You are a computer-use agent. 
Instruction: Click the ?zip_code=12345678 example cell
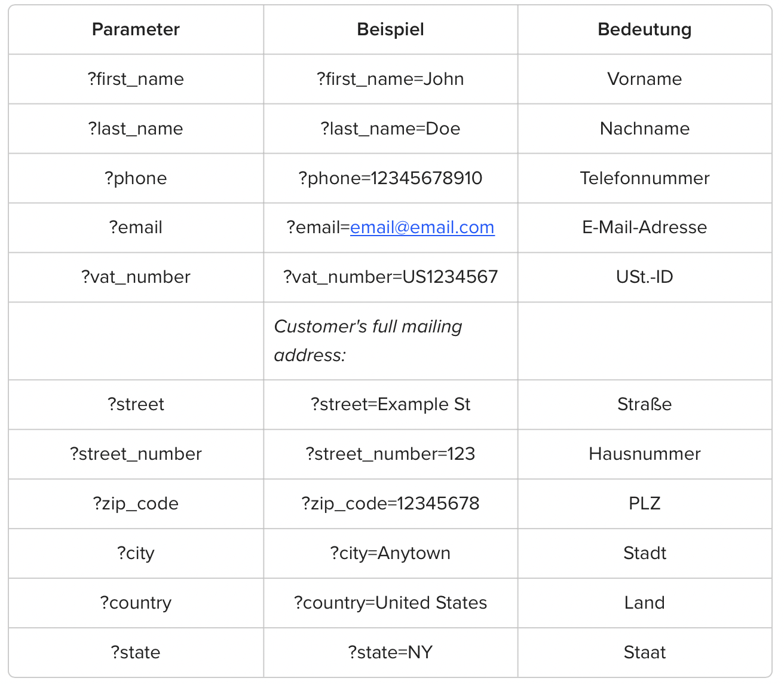coord(390,504)
